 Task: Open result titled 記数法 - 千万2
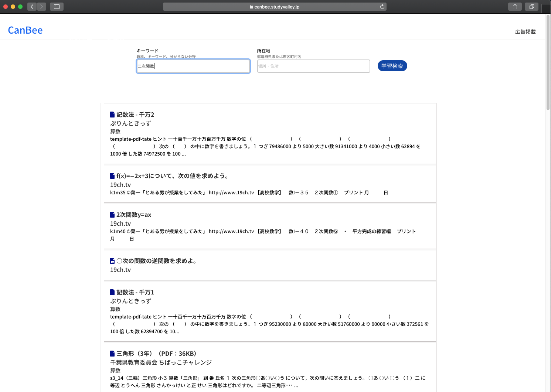135,115
